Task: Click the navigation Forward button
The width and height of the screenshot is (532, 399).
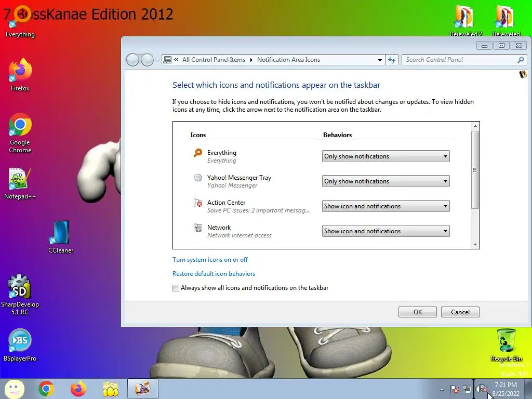Action: pyautogui.click(x=147, y=60)
